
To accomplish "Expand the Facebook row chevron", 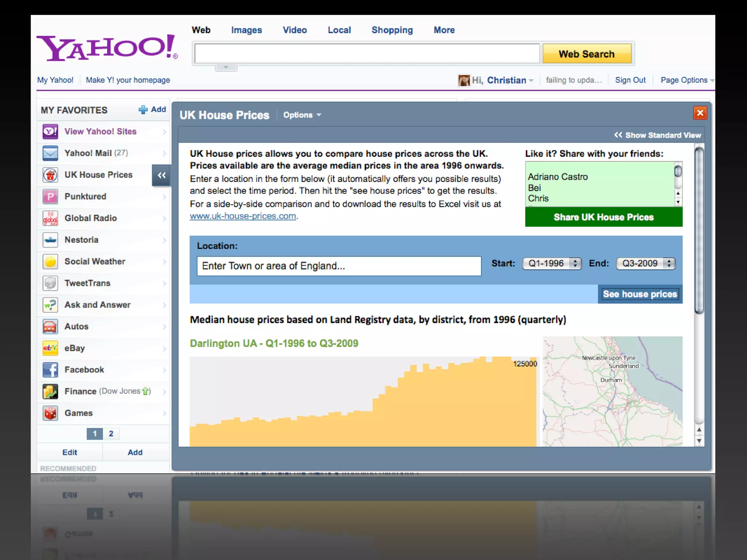I will pos(165,370).
